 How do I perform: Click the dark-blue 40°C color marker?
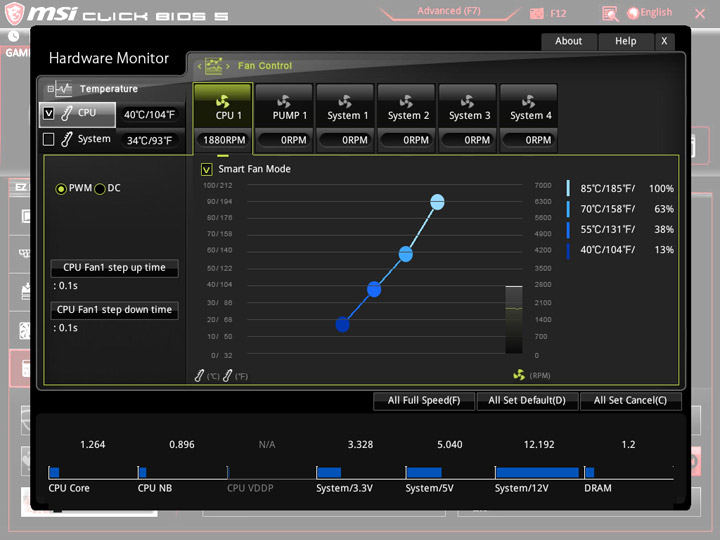pos(568,251)
